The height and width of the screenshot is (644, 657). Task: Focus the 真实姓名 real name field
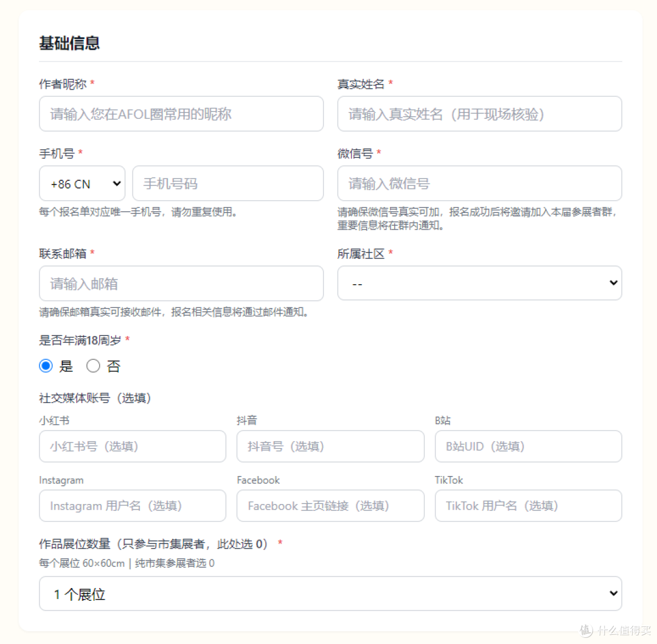coord(479,114)
